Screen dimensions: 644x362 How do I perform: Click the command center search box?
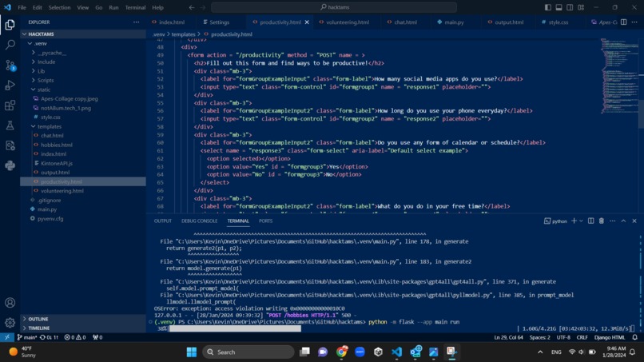[x=334, y=7]
